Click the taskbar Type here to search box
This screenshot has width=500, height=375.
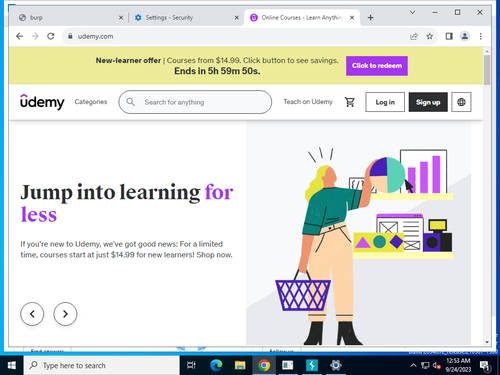102,365
